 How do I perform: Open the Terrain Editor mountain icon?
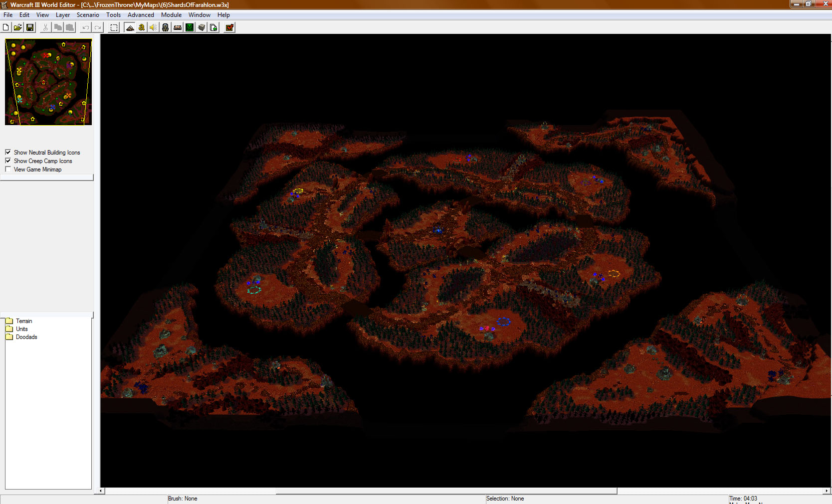(x=130, y=27)
